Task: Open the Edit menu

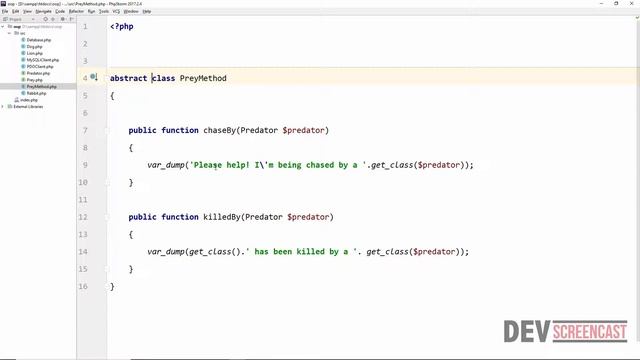Action: pyautogui.click(x=16, y=11)
